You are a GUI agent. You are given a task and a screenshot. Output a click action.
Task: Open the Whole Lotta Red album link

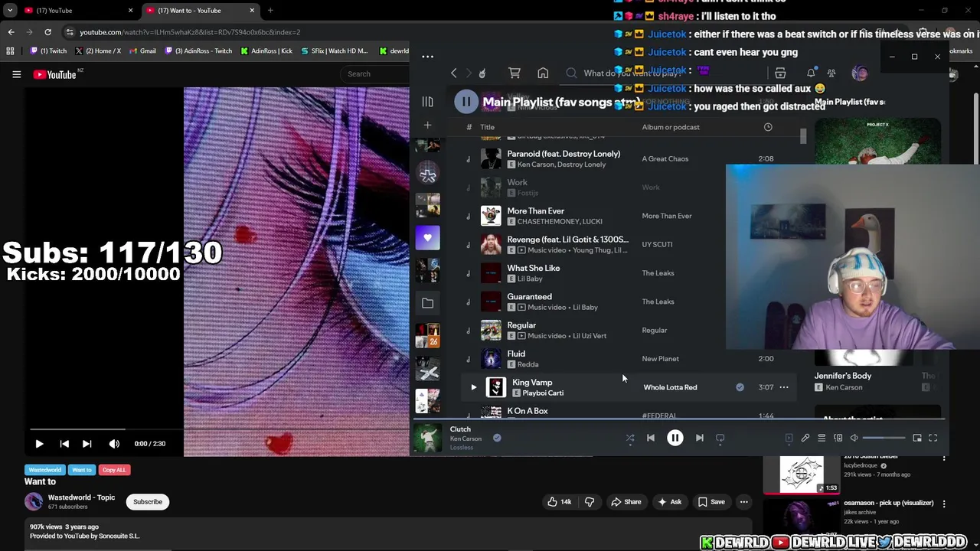[x=670, y=387]
